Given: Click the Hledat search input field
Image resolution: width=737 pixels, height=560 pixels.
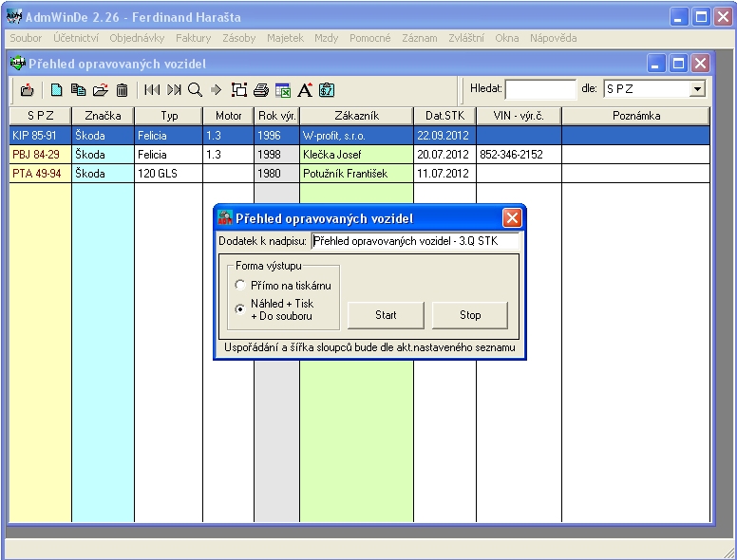Looking at the screenshot, I should click(540, 89).
